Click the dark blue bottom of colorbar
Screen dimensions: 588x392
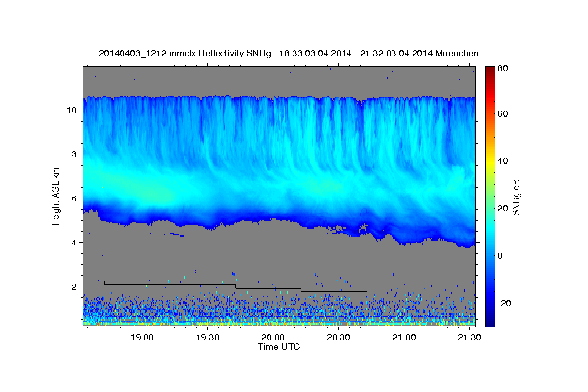coord(490,321)
